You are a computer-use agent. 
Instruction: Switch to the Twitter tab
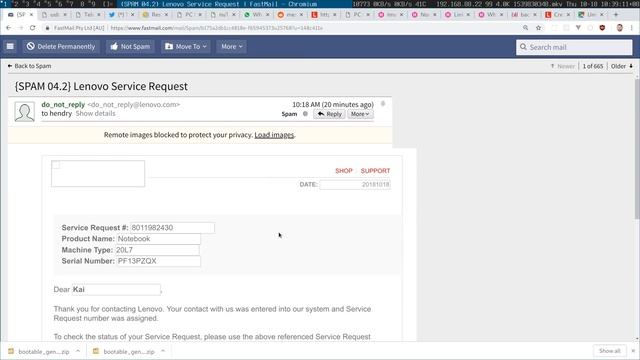121,14
